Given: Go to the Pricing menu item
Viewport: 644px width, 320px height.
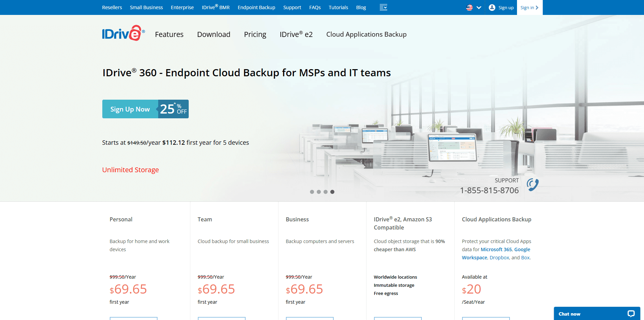Looking at the screenshot, I should (x=255, y=34).
